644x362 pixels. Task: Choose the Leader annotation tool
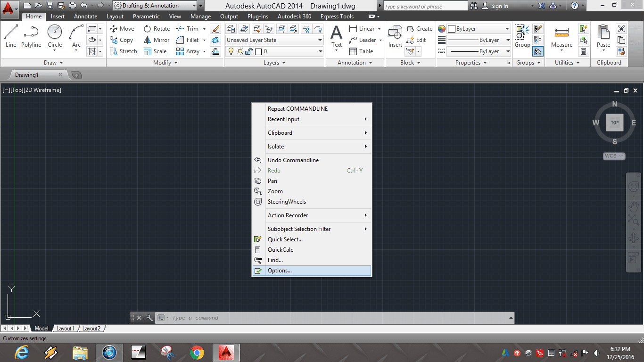point(363,40)
